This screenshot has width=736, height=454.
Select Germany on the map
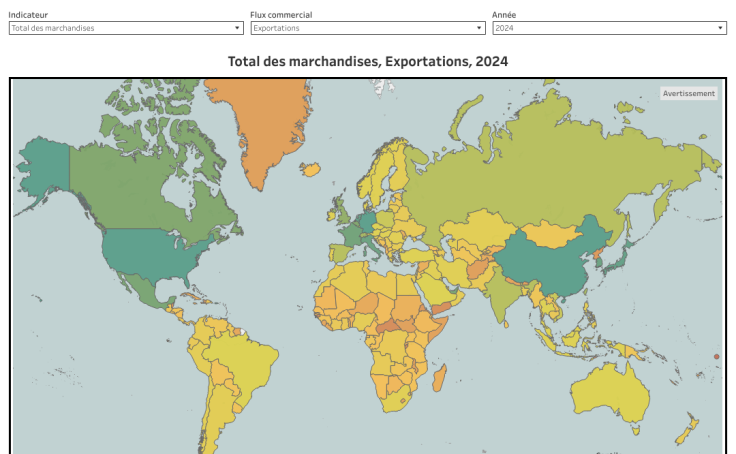point(367,223)
